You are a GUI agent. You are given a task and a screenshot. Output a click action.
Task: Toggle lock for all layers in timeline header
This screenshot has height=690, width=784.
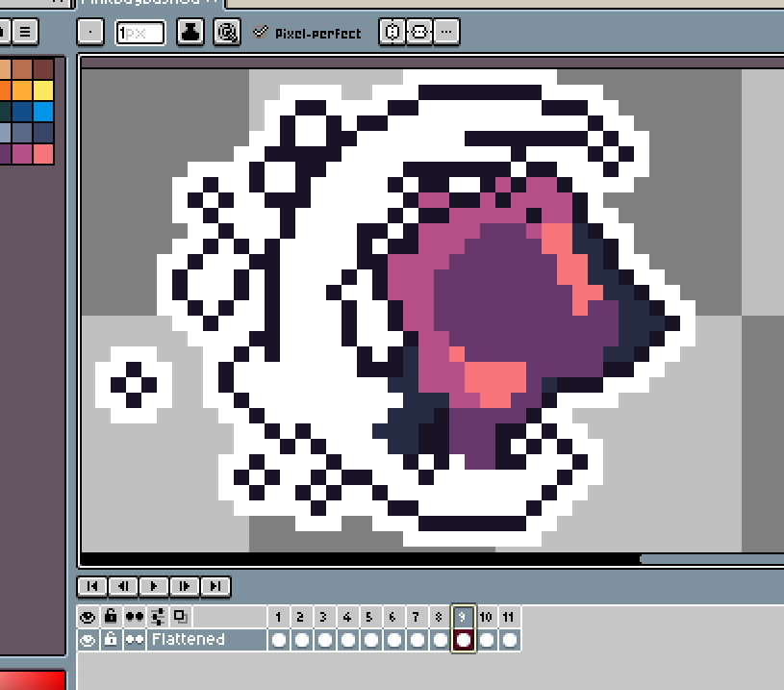[x=111, y=617]
